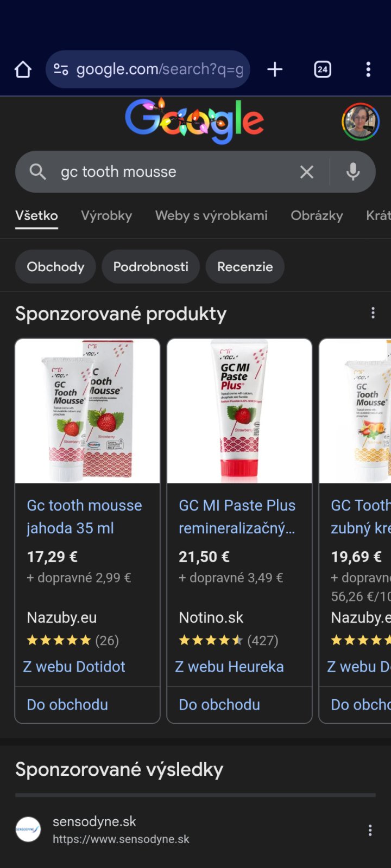Start voice search with microphone icon
This screenshot has width=391, height=868.
353,172
